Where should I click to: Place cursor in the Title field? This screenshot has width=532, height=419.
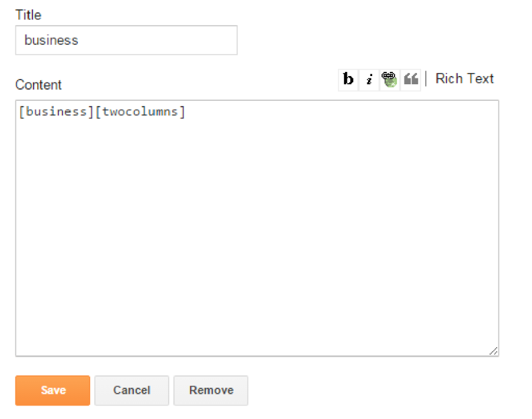(126, 40)
